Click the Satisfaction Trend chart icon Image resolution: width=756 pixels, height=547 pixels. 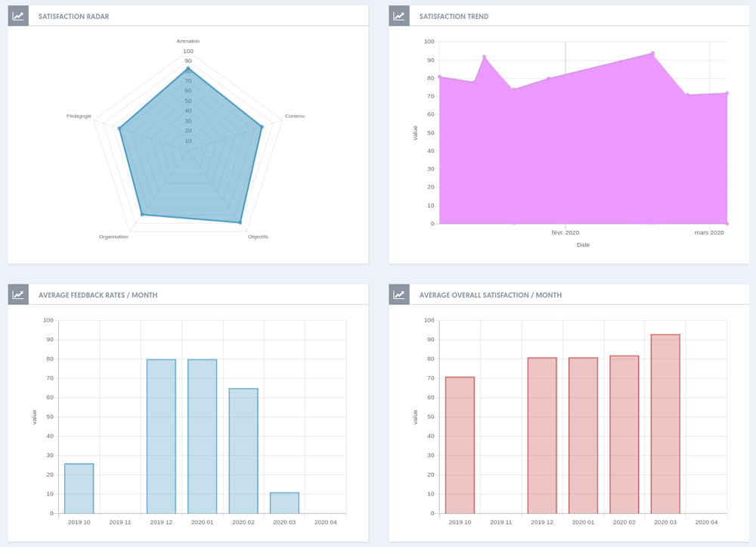click(399, 16)
